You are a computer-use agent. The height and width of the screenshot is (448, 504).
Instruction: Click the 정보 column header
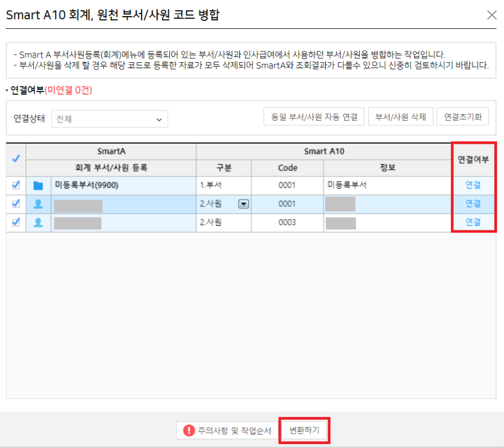point(387,168)
